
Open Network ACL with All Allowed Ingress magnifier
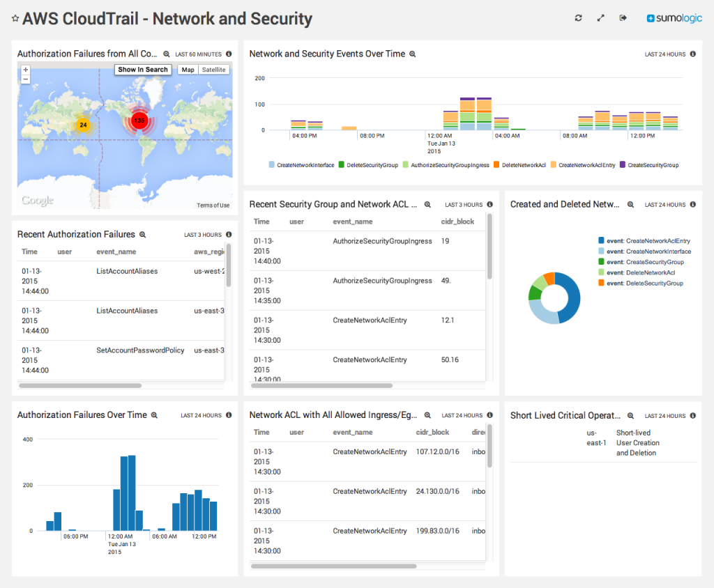pos(427,415)
